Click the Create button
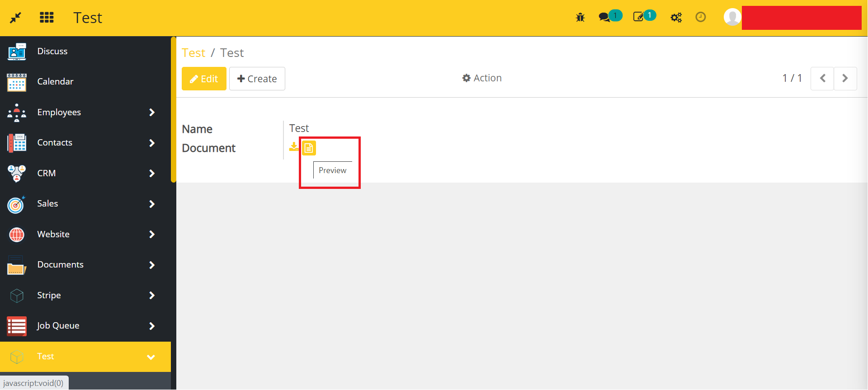The width and height of the screenshot is (868, 390). click(x=257, y=79)
